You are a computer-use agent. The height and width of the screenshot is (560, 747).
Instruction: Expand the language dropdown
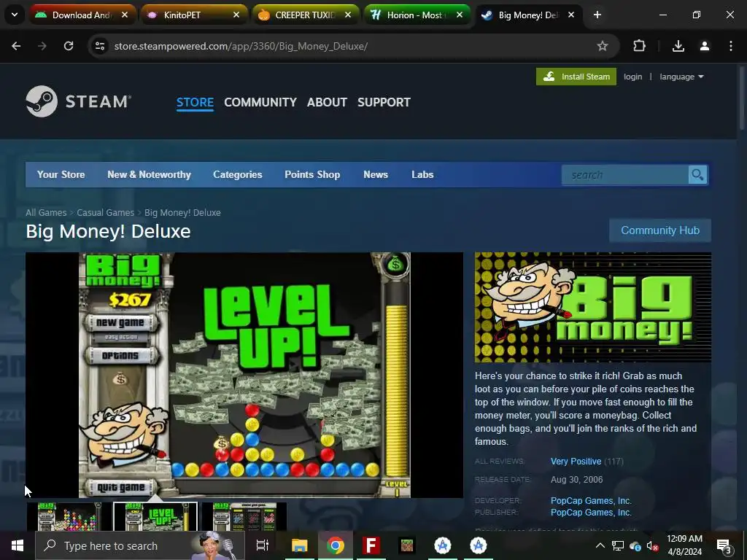[x=681, y=77]
